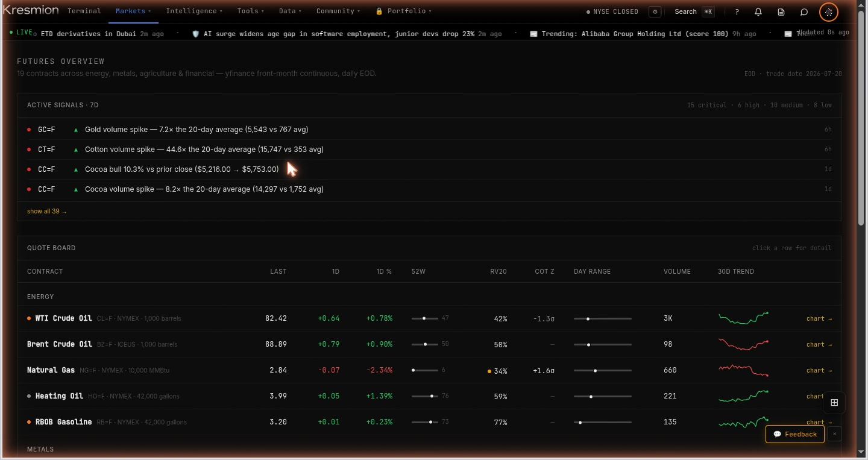Click the orange dot beside WTI Crude Oil
Screen dimensions: 868x460
point(29,318)
